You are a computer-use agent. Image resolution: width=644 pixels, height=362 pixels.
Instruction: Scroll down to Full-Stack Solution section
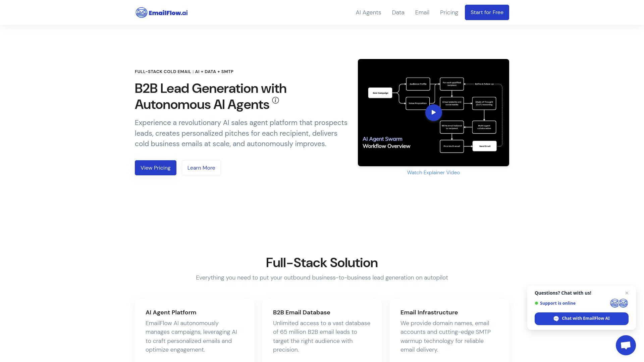[x=322, y=262]
